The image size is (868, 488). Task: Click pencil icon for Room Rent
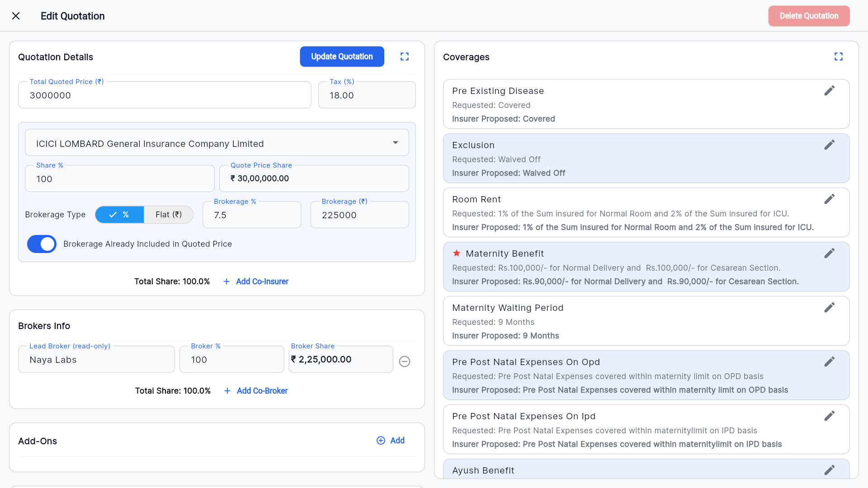pyautogui.click(x=829, y=199)
